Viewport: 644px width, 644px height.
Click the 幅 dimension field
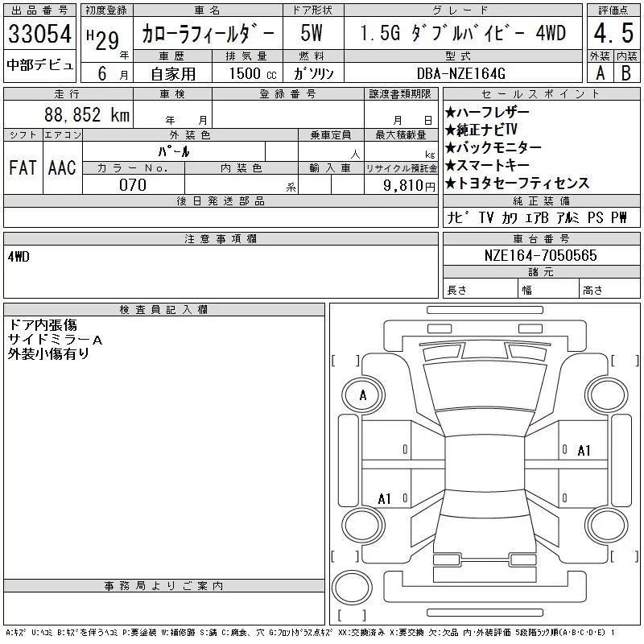pos(548,290)
